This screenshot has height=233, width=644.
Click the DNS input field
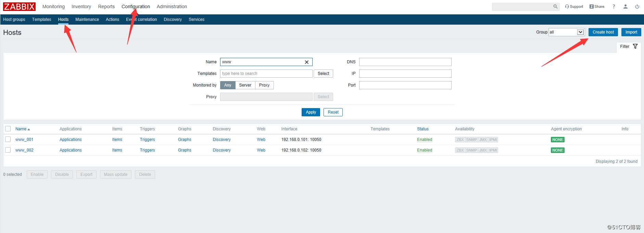(405, 62)
